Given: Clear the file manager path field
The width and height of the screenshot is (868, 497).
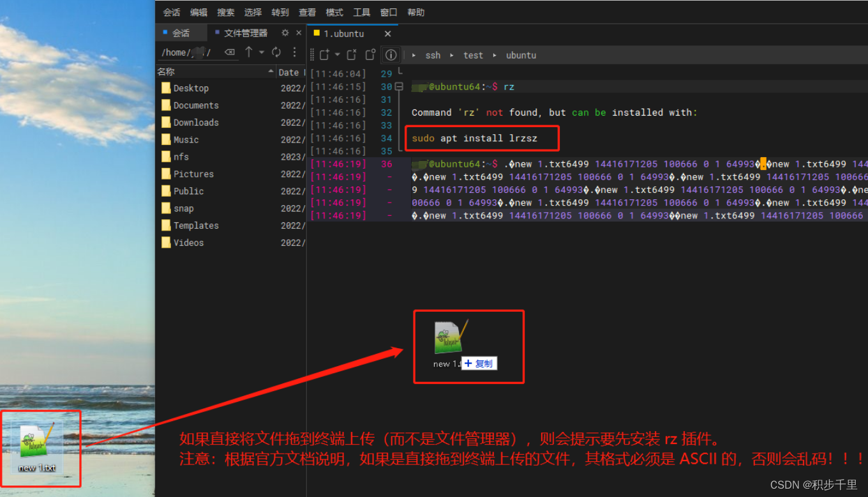Looking at the screenshot, I should click(230, 52).
